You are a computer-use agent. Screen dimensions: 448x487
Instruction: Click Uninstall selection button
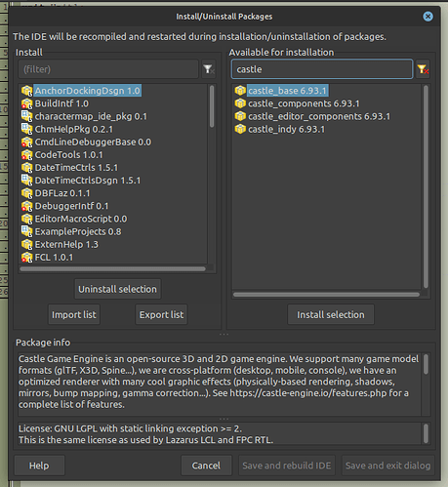coord(117,289)
